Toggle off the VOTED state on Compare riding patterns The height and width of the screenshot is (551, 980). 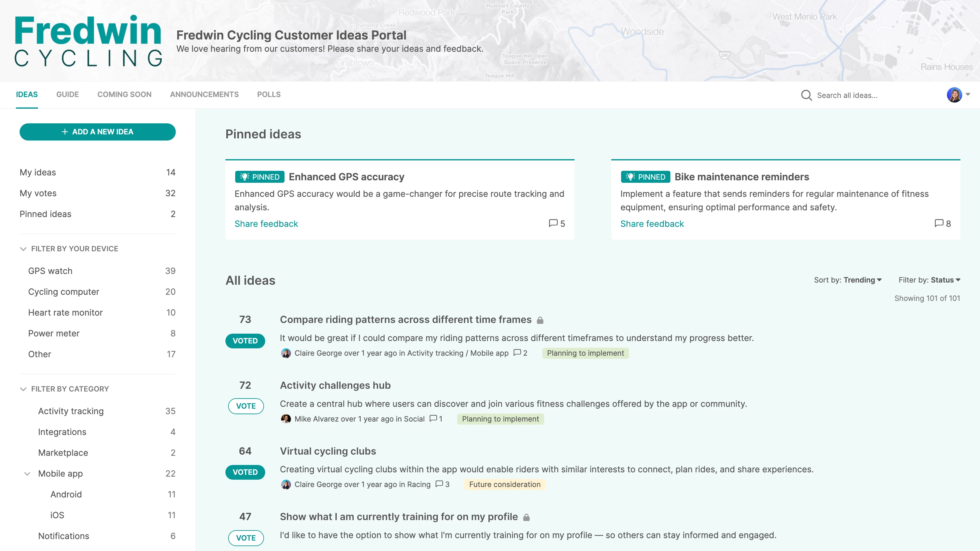coord(245,341)
